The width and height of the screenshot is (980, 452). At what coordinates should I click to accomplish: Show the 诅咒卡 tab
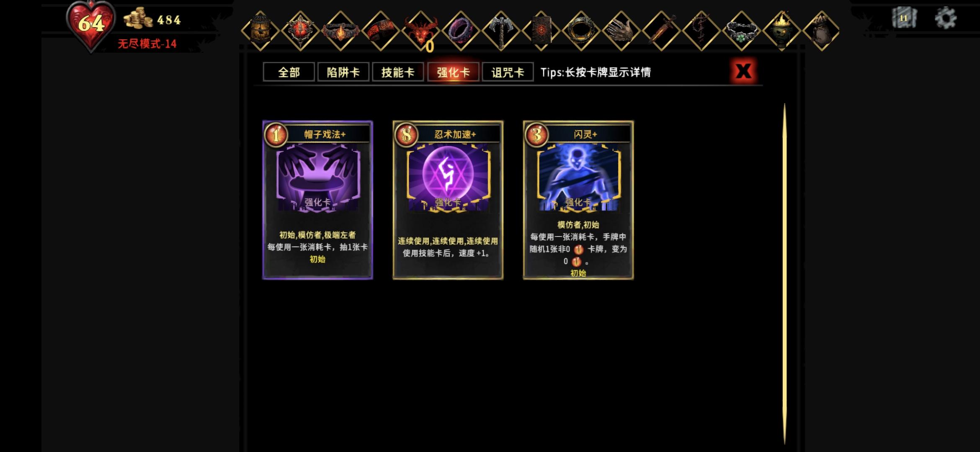[x=508, y=72]
